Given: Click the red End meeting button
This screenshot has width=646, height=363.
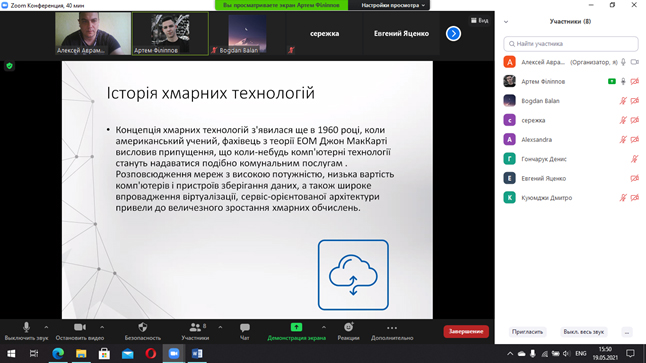Looking at the screenshot, I should pyautogui.click(x=466, y=331).
